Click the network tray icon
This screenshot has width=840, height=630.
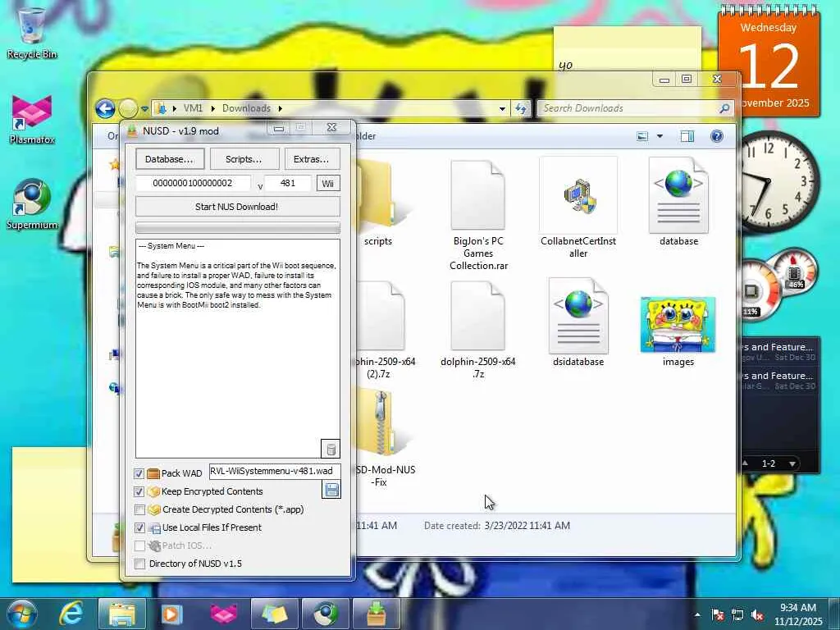click(x=737, y=615)
